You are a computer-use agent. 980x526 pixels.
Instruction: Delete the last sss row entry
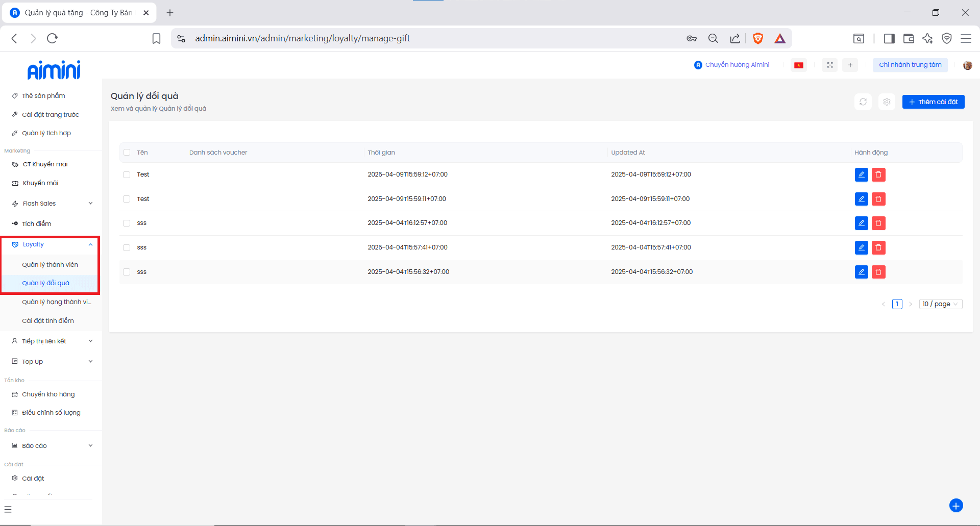878,272
